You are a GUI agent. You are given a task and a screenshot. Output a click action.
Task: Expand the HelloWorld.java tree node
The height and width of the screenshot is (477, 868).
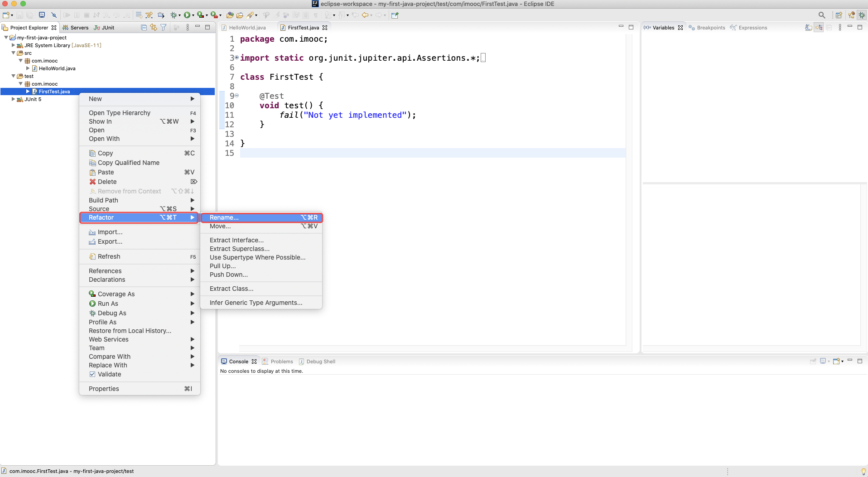point(28,68)
